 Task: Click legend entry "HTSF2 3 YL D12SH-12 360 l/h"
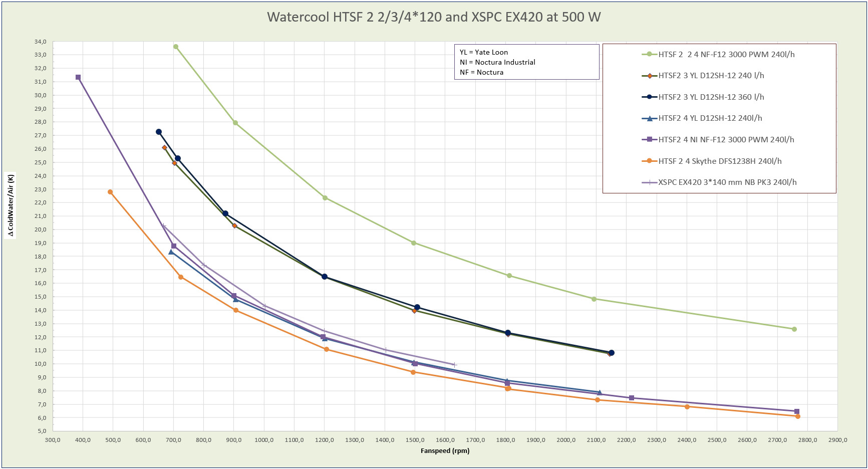pos(703,97)
